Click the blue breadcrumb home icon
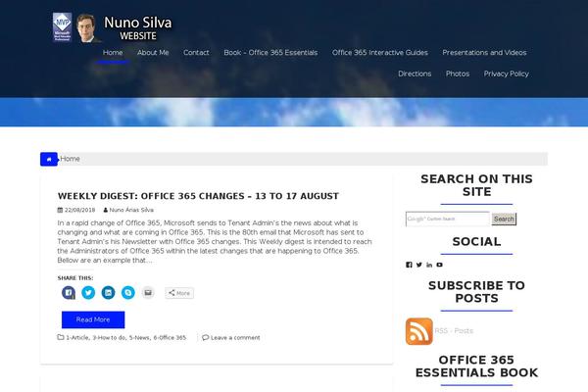 tap(49, 159)
